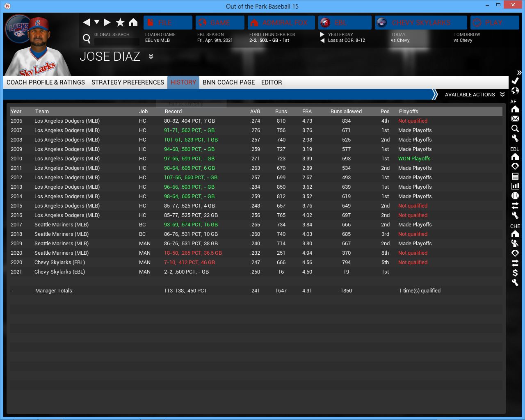Open the EBL transactions arrows icon
Image resolution: width=525 pixels, height=420 pixels.
click(x=515, y=205)
